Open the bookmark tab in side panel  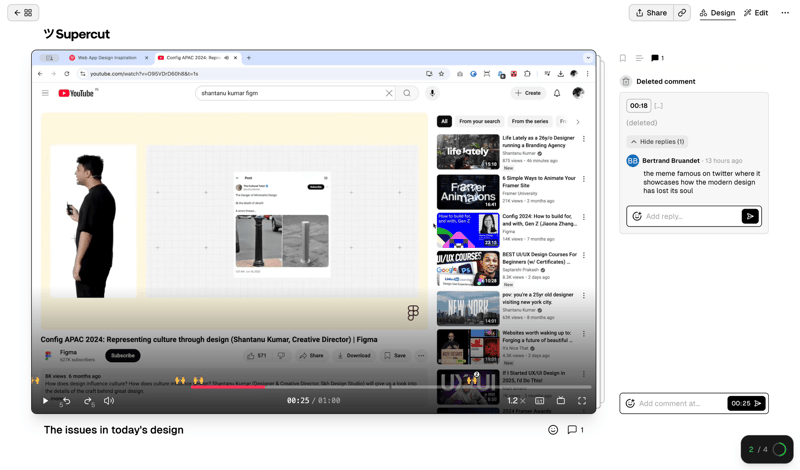click(x=622, y=58)
